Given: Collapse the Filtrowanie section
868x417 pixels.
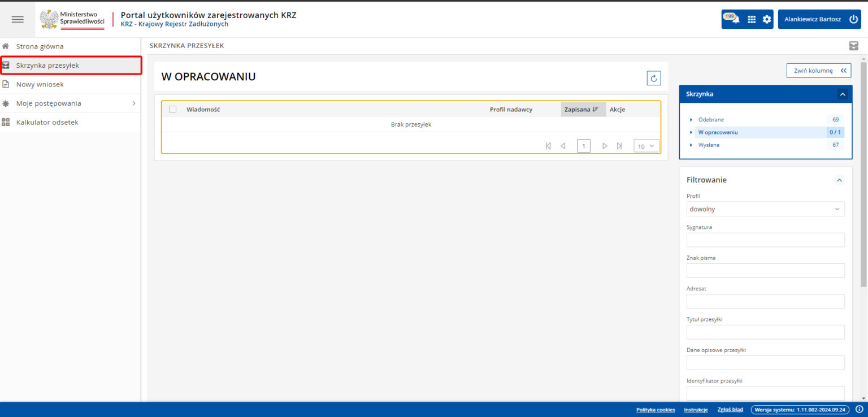Looking at the screenshot, I should pos(840,180).
